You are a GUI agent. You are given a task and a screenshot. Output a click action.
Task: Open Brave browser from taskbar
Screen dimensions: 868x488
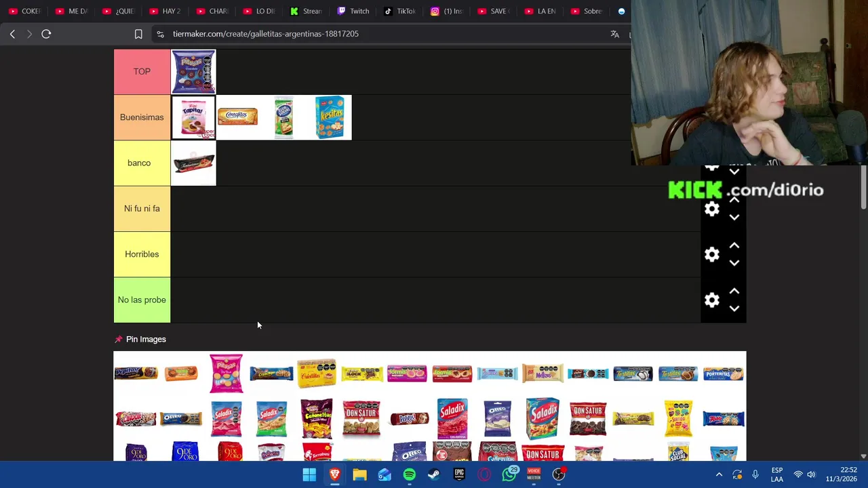click(x=334, y=474)
